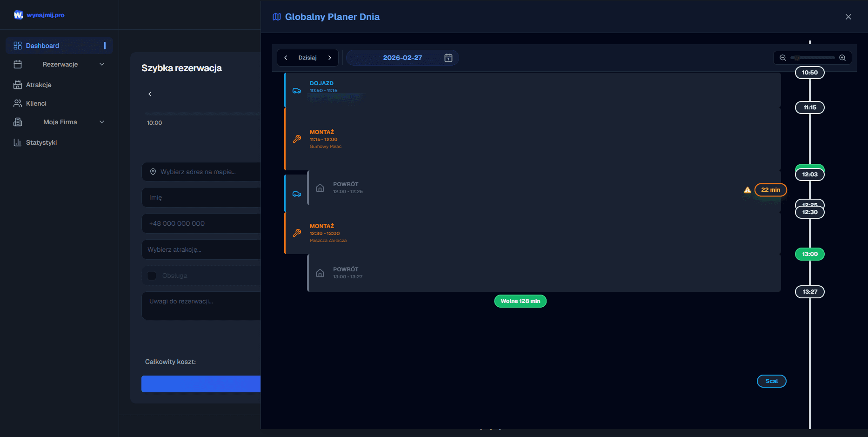This screenshot has height=437, width=868.
Task: Open Statystyki in the sidebar
Action: 41,142
